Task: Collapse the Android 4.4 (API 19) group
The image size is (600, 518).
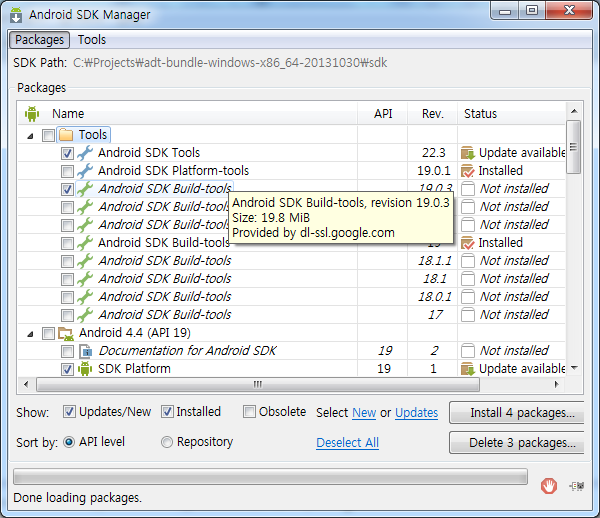Action: point(31,334)
